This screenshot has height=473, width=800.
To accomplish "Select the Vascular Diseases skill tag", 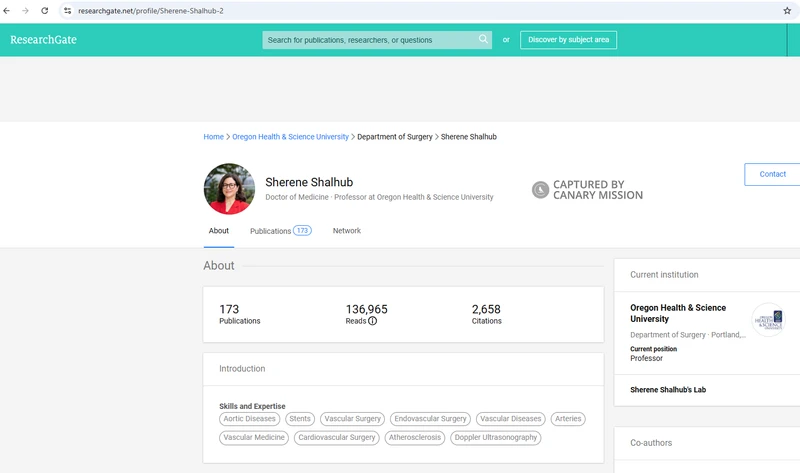I will coord(511,419).
